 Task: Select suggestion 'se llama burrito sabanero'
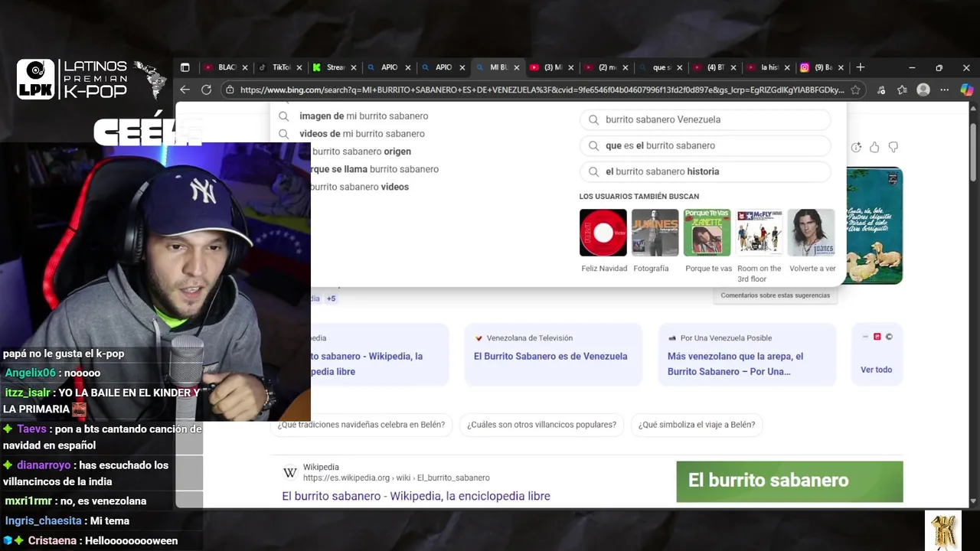(x=375, y=169)
